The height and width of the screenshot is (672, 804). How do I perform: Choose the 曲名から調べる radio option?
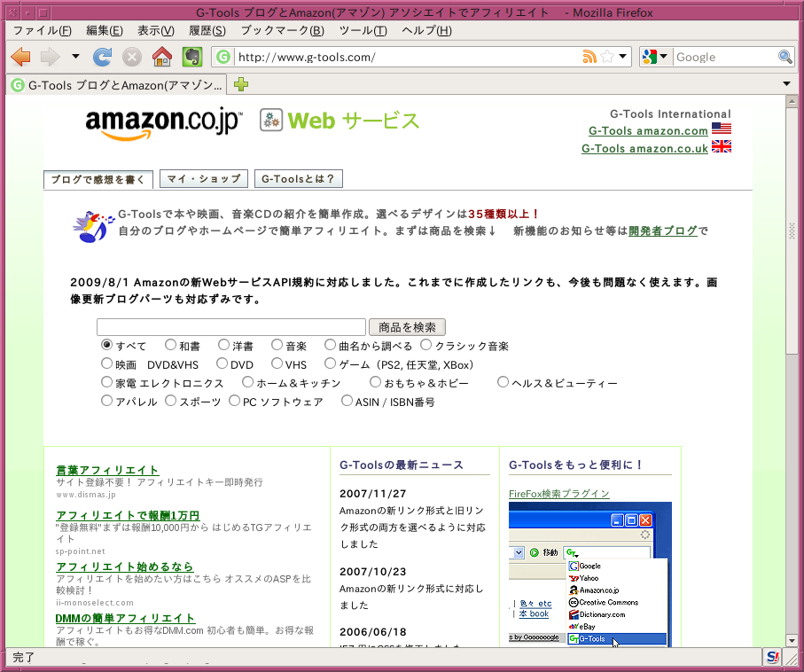[x=331, y=345]
